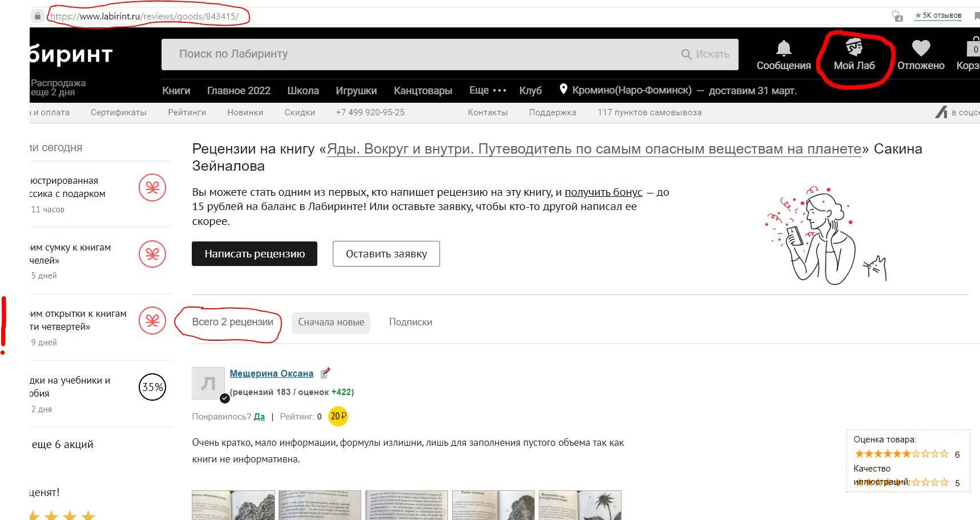Click the 20₽ yellow bonus badge

pos(338,417)
